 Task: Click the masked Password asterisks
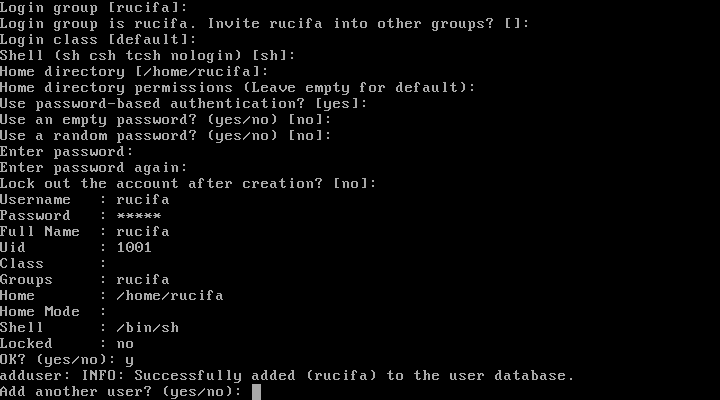point(139,216)
